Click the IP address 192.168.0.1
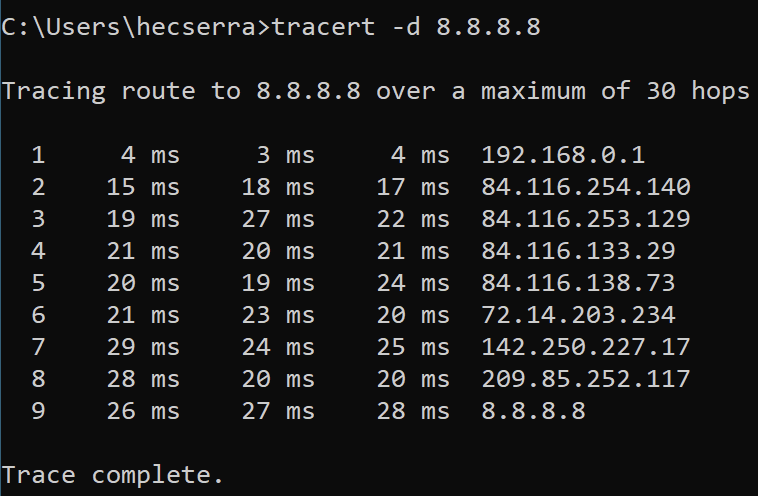 click(x=563, y=155)
